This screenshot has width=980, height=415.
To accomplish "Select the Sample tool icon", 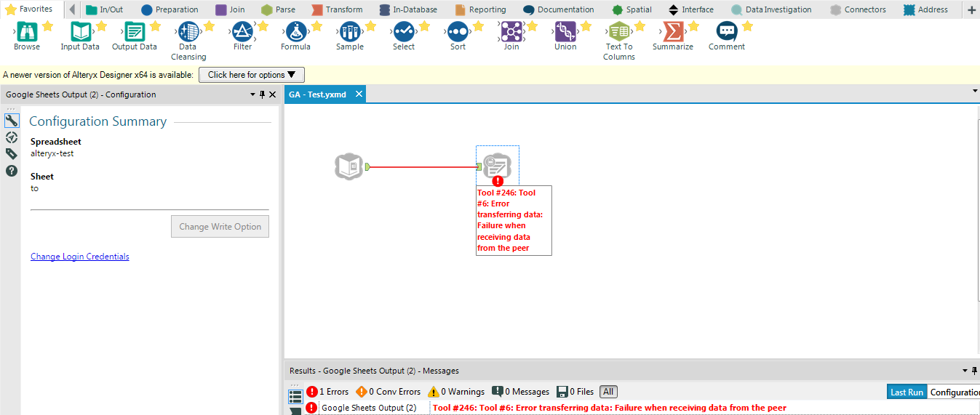I will pos(350,31).
